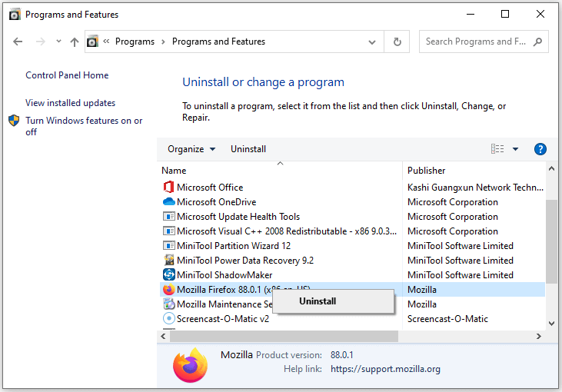Open the recent locations dropdown arrow

[x=58, y=42]
